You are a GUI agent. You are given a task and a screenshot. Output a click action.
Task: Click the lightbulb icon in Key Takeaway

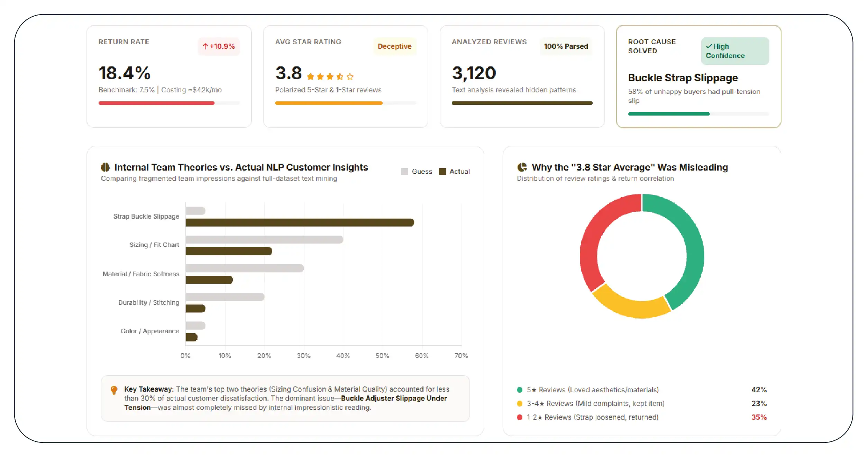click(114, 390)
